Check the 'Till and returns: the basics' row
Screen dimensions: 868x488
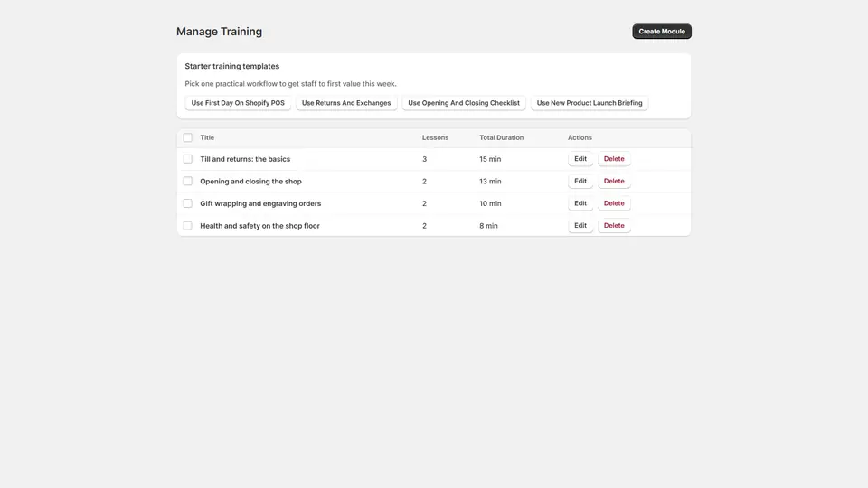click(x=188, y=159)
